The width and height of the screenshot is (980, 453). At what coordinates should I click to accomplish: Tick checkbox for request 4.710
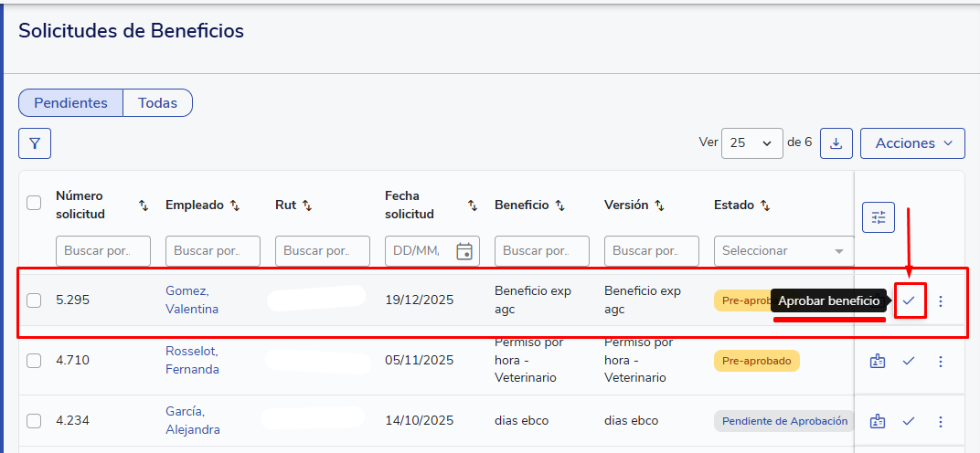pyautogui.click(x=34, y=361)
